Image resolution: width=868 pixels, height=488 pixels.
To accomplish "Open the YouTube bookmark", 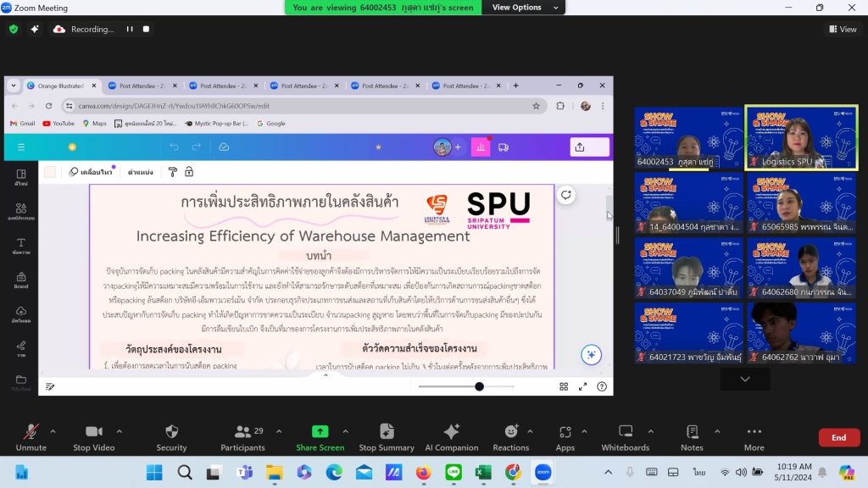I will pyautogui.click(x=58, y=124).
